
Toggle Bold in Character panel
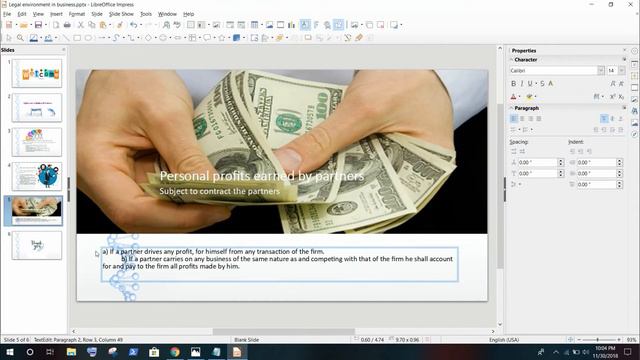pyautogui.click(x=513, y=84)
